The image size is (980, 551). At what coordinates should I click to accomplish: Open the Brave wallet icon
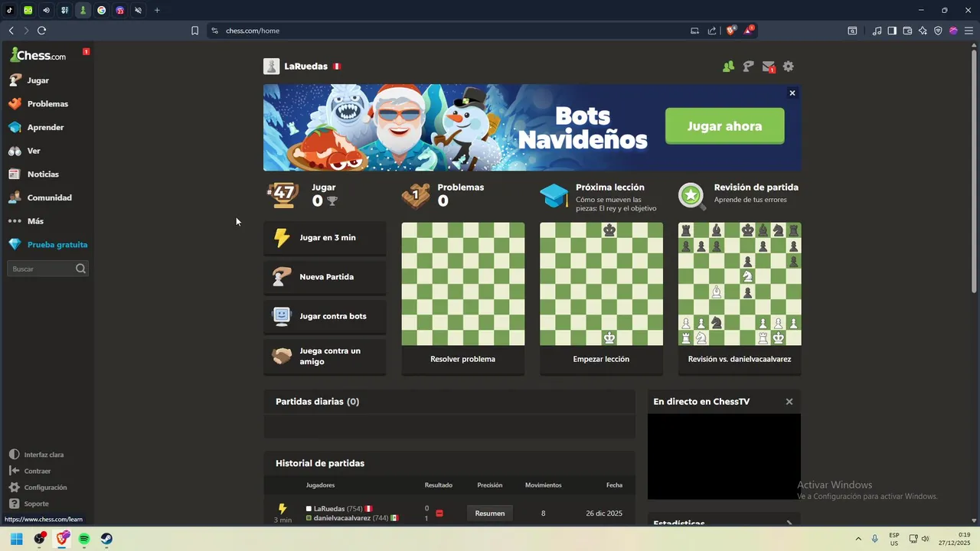pos(907,31)
